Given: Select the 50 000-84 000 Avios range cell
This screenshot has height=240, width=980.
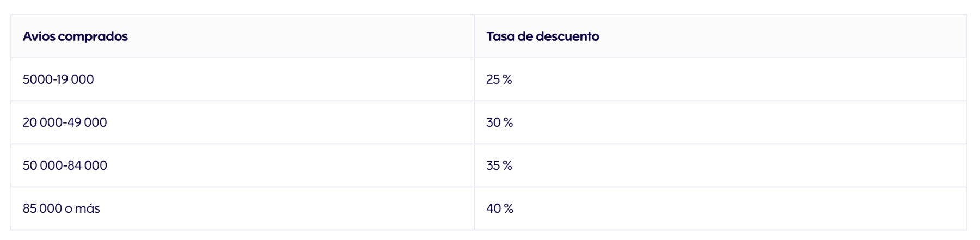Looking at the screenshot, I should coord(65,165).
